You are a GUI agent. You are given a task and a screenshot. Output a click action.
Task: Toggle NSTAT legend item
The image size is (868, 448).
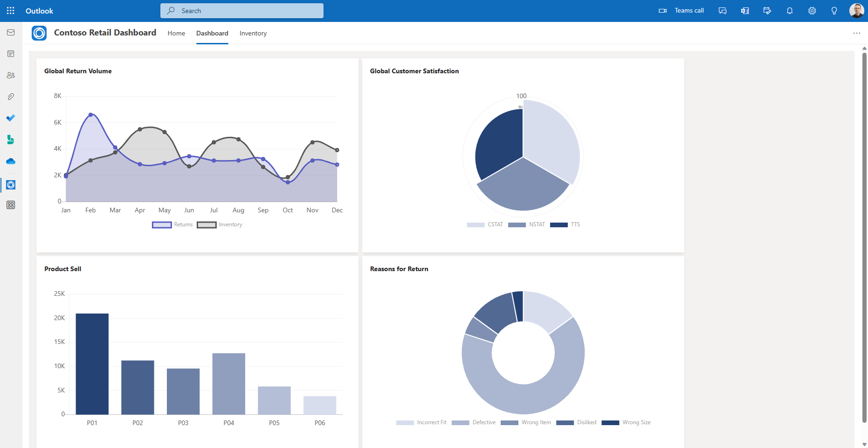(526, 225)
